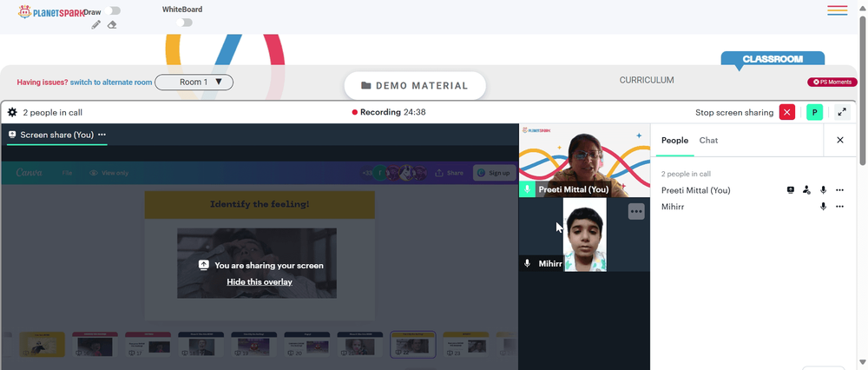The image size is (868, 370).
Task: Open call settings gear icon
Action: (12, 112)
